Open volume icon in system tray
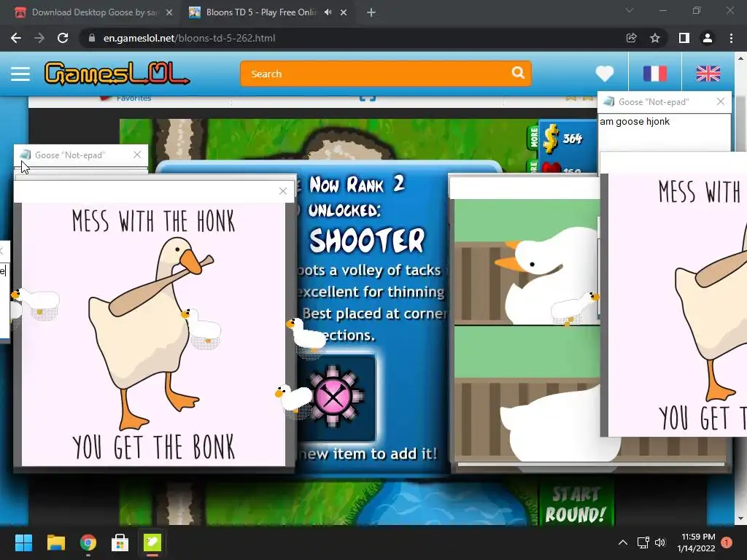Screen dimensions: 747x560 pyautogui.click(x=660, y=542)
